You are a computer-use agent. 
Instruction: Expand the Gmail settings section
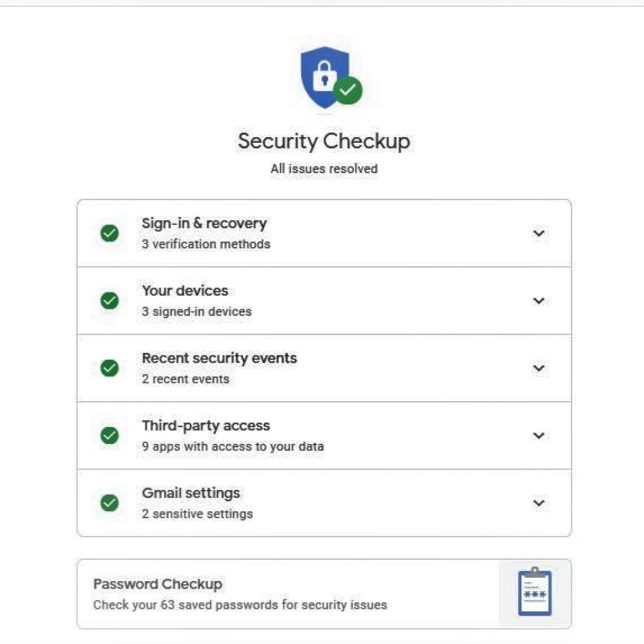click(539, 503)
